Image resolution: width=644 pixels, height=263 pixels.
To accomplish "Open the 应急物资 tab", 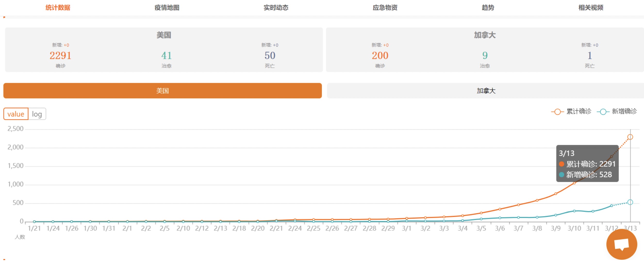I will point(385,8).
